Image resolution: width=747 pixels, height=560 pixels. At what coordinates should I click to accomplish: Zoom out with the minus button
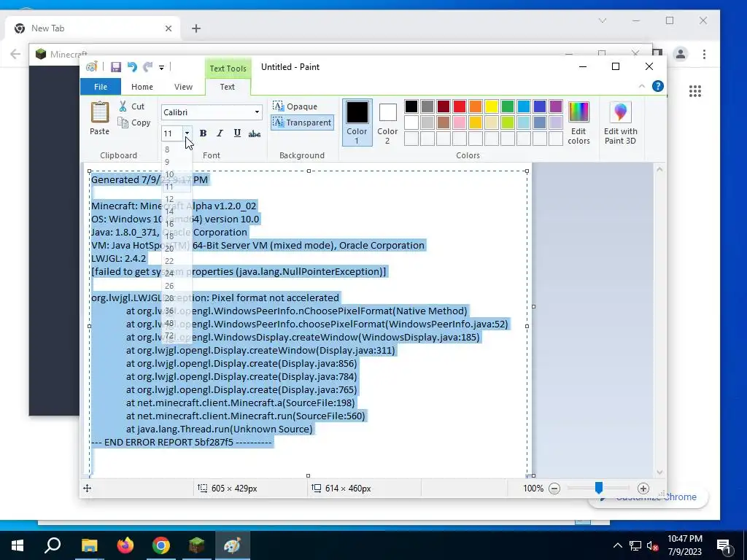click(x=554, y=488)
